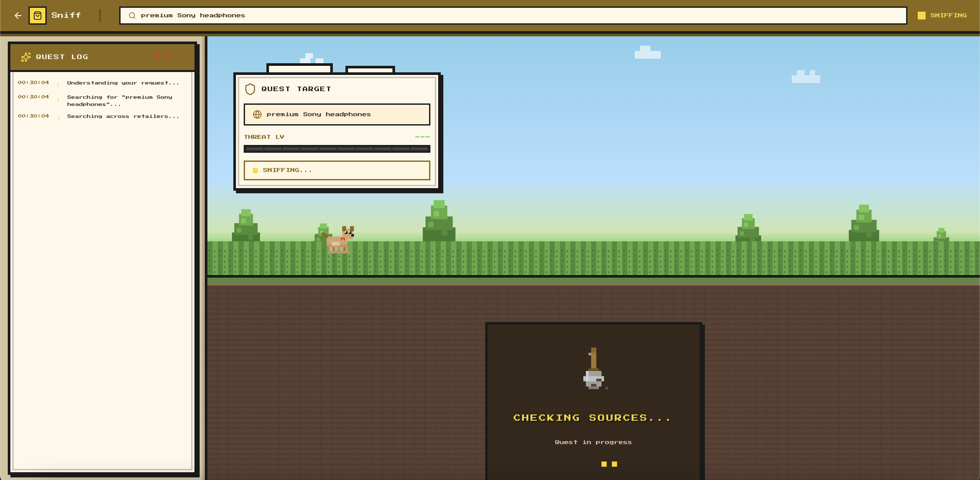980x480 pixels.
Task: Click the second red heart icon
Action: [x=169, y=57]
